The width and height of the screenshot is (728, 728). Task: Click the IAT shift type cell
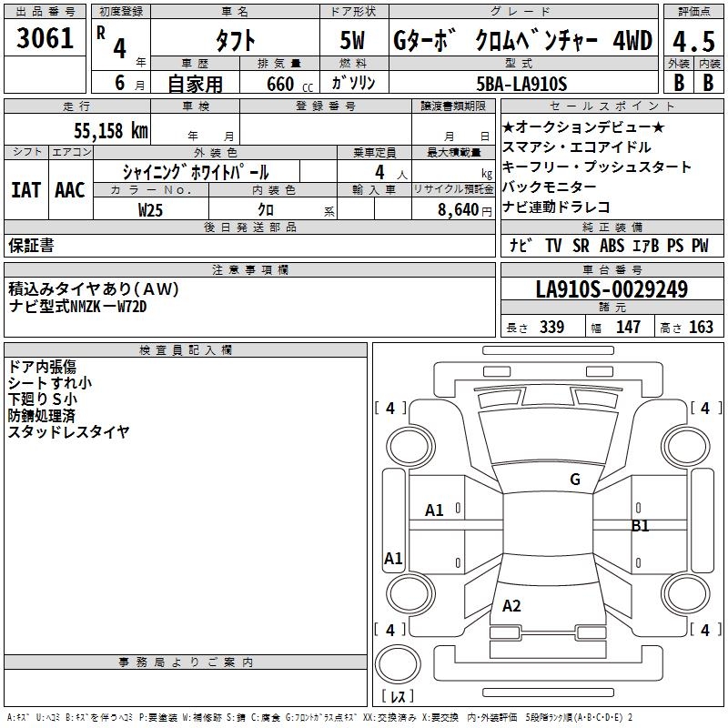click(26, 189)
